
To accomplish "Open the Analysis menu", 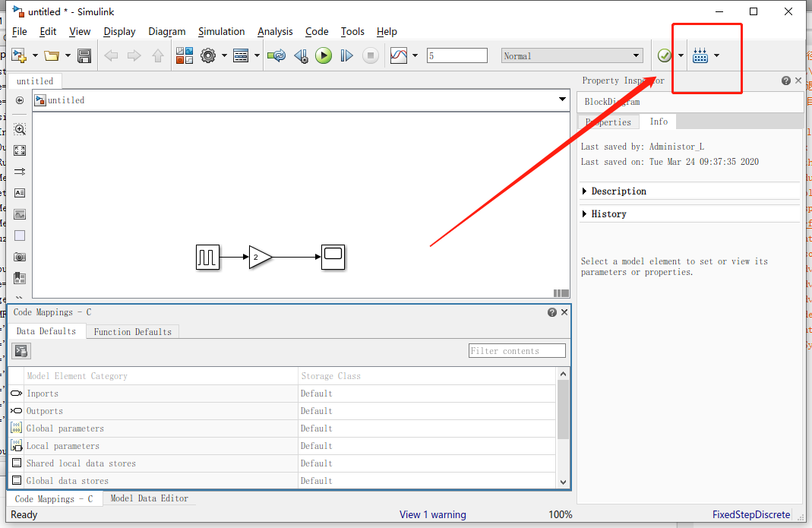I will 275,32.
